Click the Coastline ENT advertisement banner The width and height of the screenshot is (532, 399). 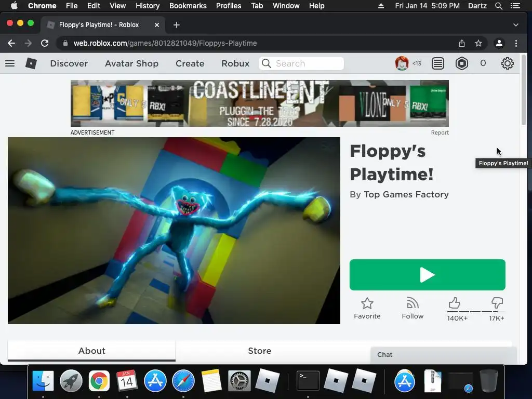260,103
